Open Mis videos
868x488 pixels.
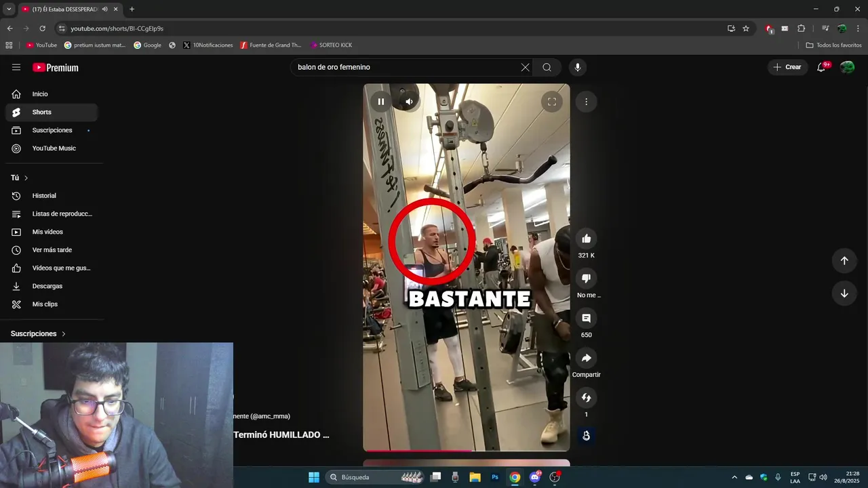(x=52, y=232)
